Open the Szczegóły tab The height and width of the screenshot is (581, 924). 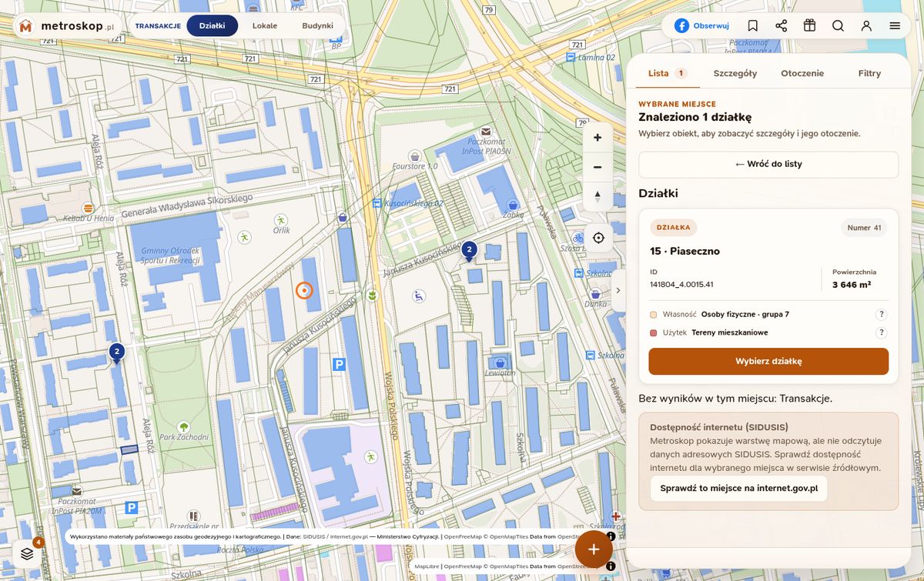[735, 73]
